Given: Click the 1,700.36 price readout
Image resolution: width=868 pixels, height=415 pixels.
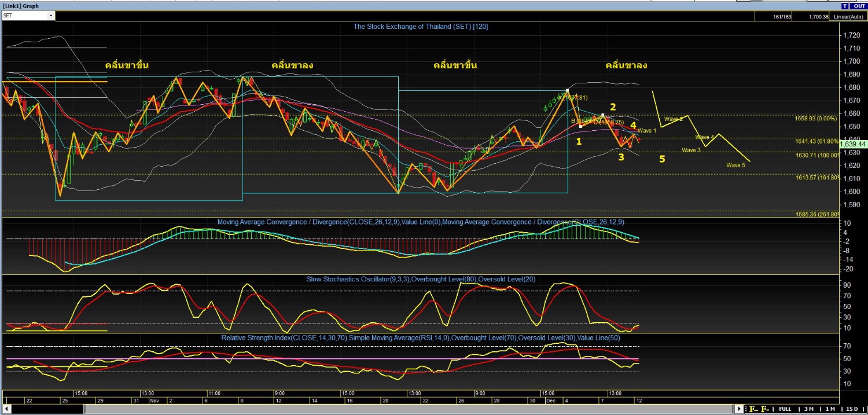Looking at the screenshot, I should [x=819, y=17].
